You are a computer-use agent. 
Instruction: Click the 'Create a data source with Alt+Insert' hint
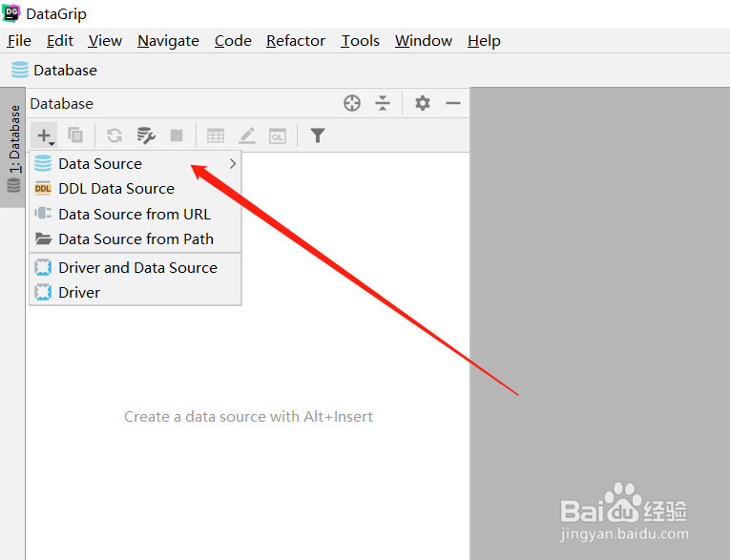[248, 416]
